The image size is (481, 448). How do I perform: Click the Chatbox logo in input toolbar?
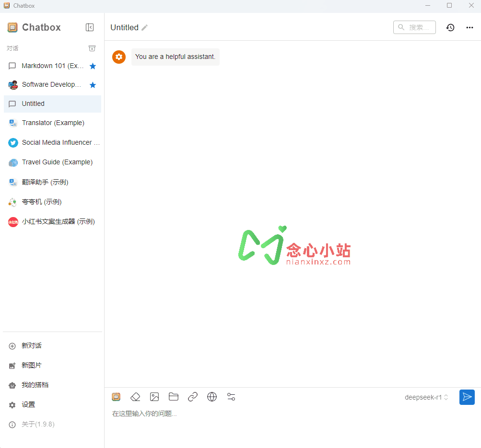(116, 397)
